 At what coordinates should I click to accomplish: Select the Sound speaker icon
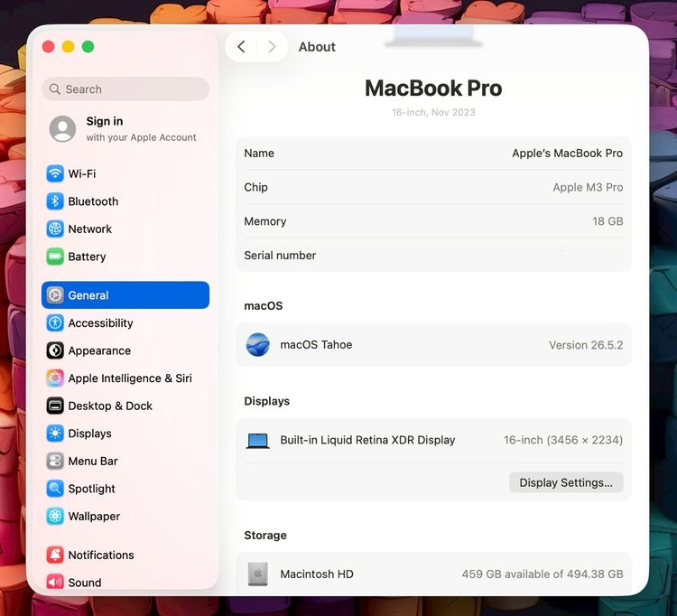tap(55, 582)
